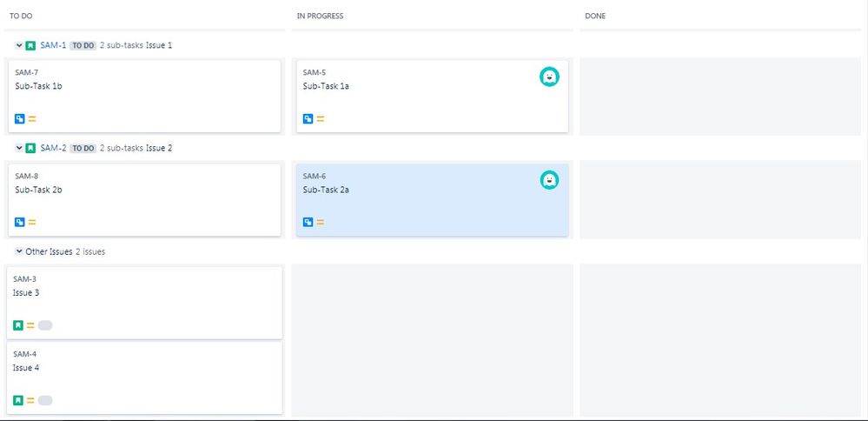The image size is (868, 421).
Task: Click the TO DO status badge on SAM-1
Action: [83, 45]
